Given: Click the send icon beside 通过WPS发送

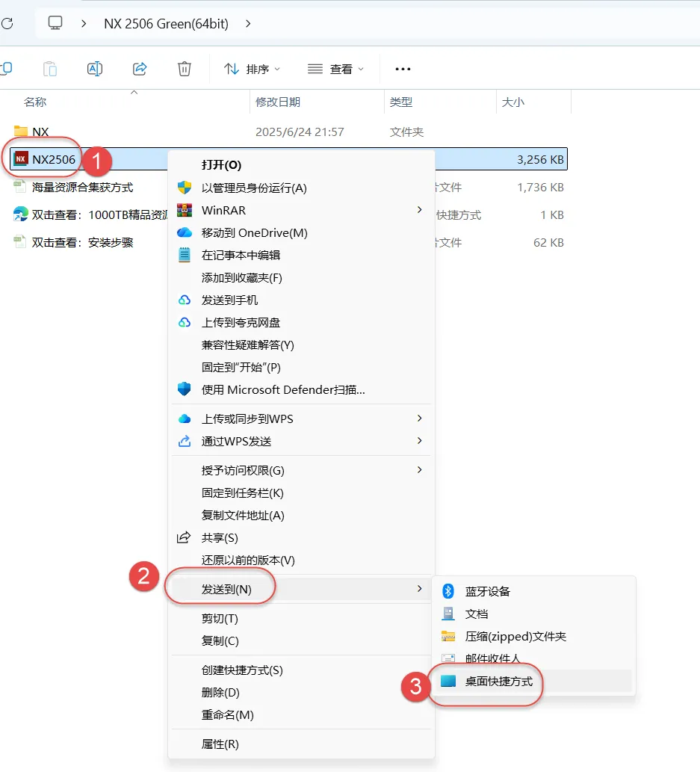Looking at the screenshot, I should (x=184, y=441).
